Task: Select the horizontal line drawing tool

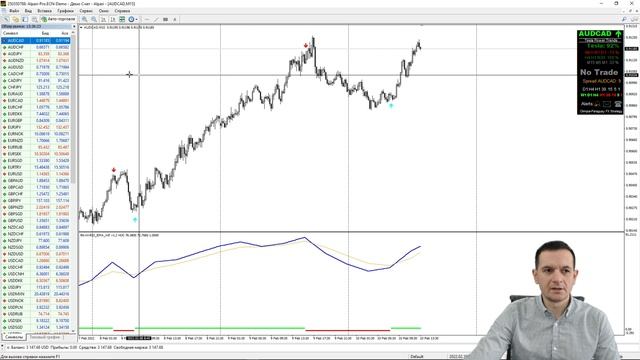Action: tap(147, 19)
